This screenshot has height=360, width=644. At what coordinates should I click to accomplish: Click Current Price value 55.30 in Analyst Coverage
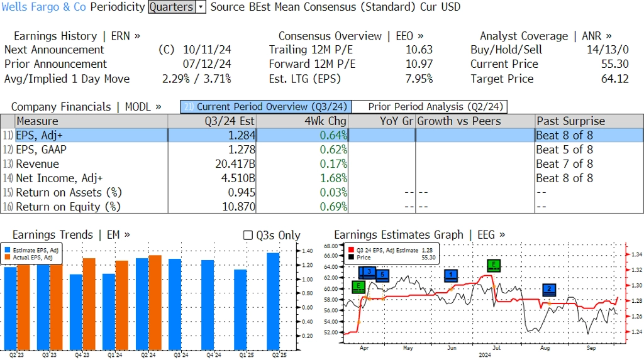(x=615, y=64)
